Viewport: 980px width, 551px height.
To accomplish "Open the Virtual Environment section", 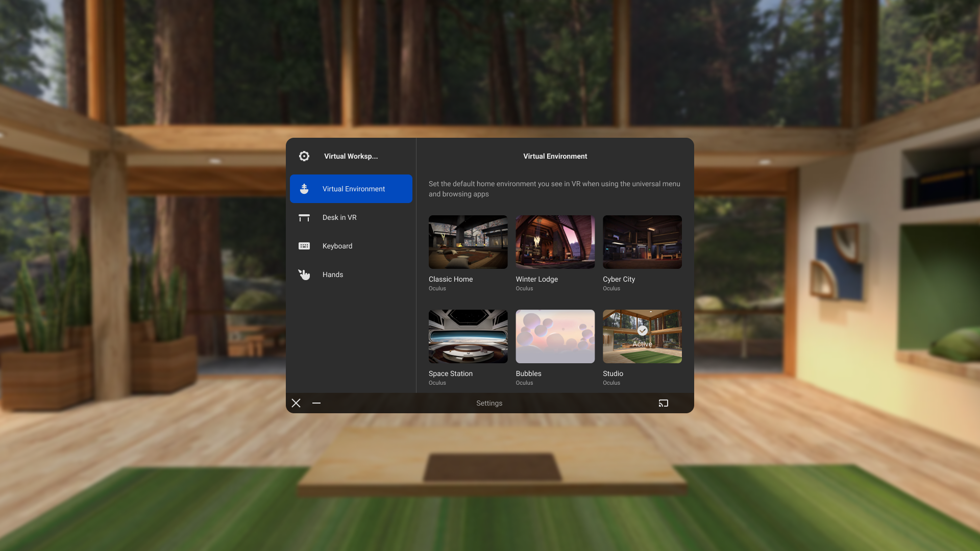I will (x=353, y=189).
